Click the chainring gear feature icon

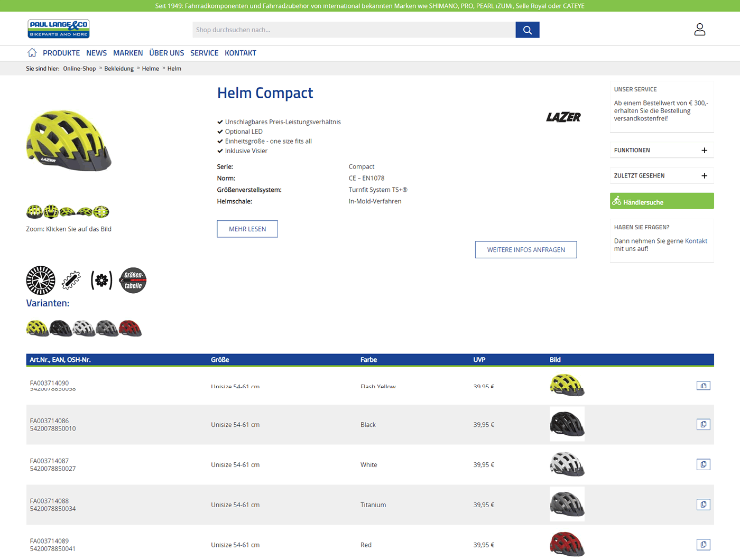(x=71, y=280)
